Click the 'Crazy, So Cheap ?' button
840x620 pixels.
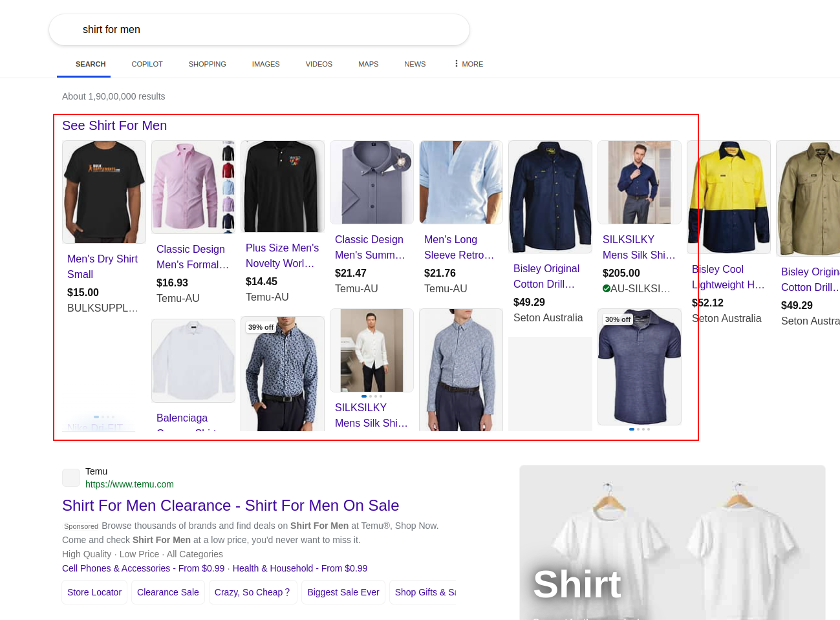coord(252,592)
